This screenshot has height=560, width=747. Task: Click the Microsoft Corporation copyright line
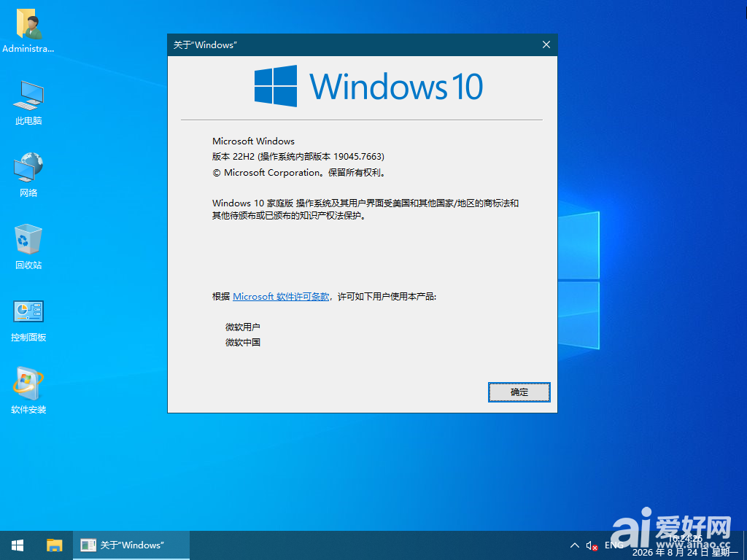tap(299, 172)
